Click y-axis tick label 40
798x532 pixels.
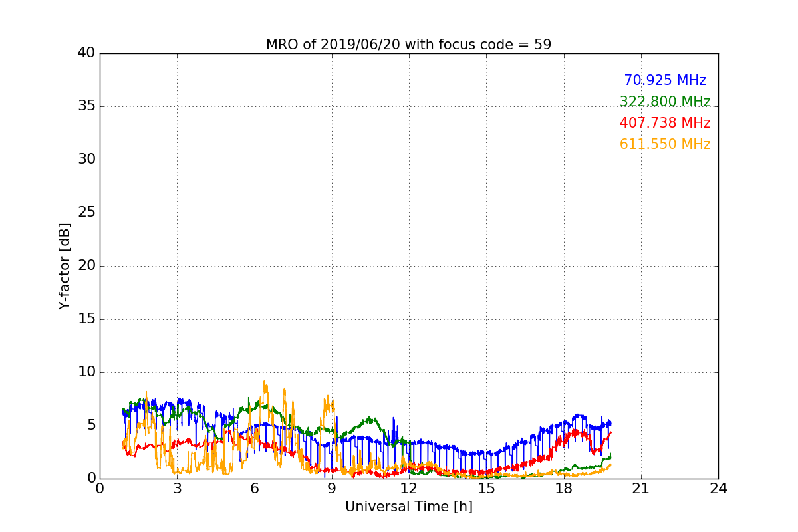tap(86, 53)
